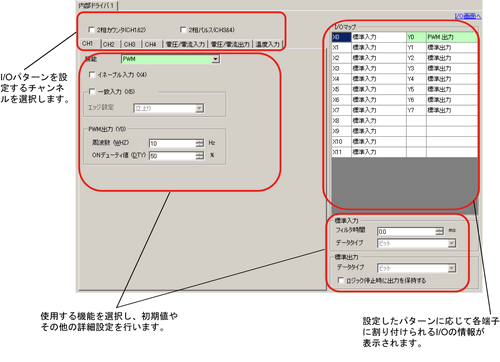The width and height of the screenshot is (500, 362).
Task: Tick the イネーブル入力 checkbox
Action: coord(92,74)
